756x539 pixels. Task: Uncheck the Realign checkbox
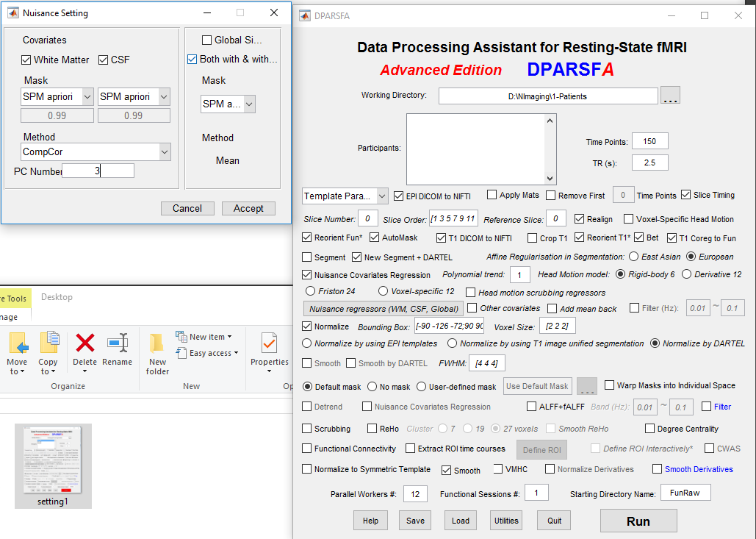pyautogui.click(x=580, y=219)
